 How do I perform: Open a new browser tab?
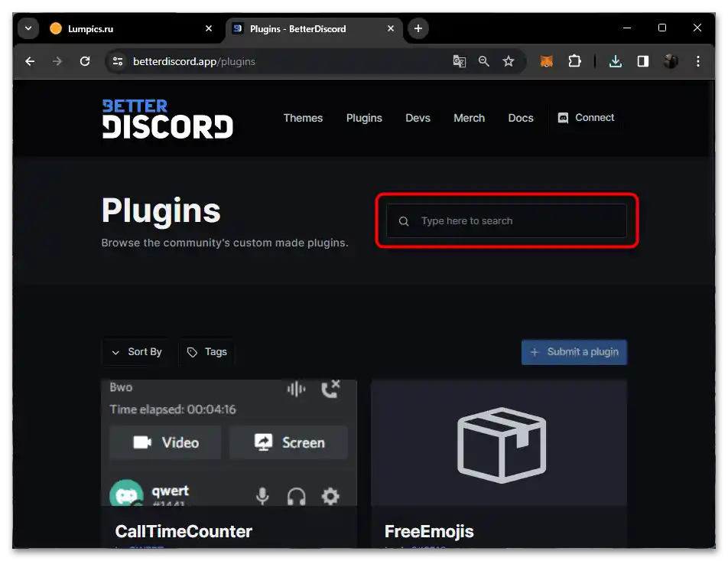418,28
